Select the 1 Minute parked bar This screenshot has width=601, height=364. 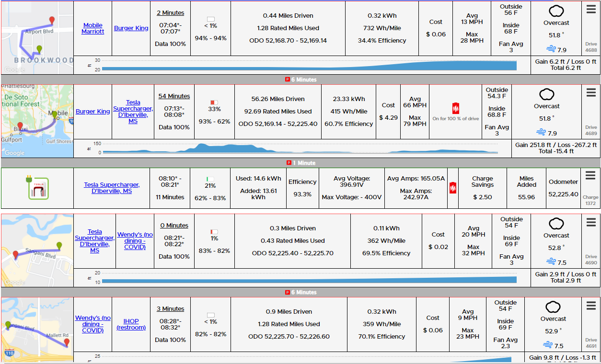[300, 163]
